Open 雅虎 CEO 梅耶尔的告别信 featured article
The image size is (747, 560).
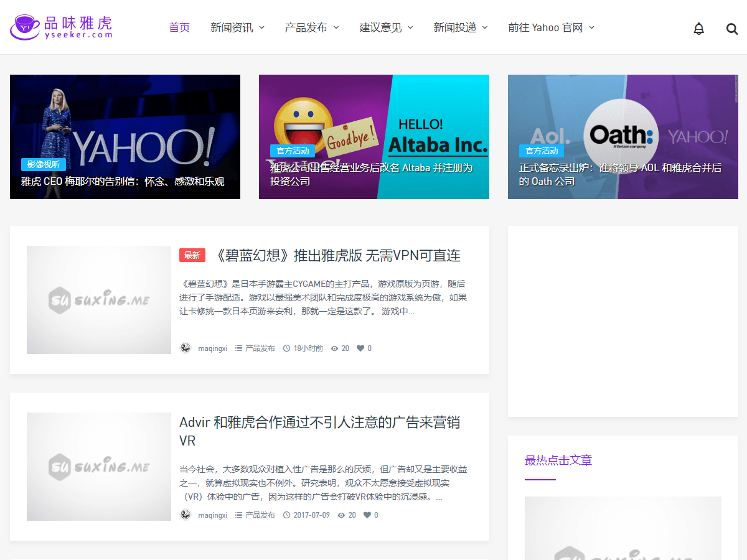tap(123, 182)
